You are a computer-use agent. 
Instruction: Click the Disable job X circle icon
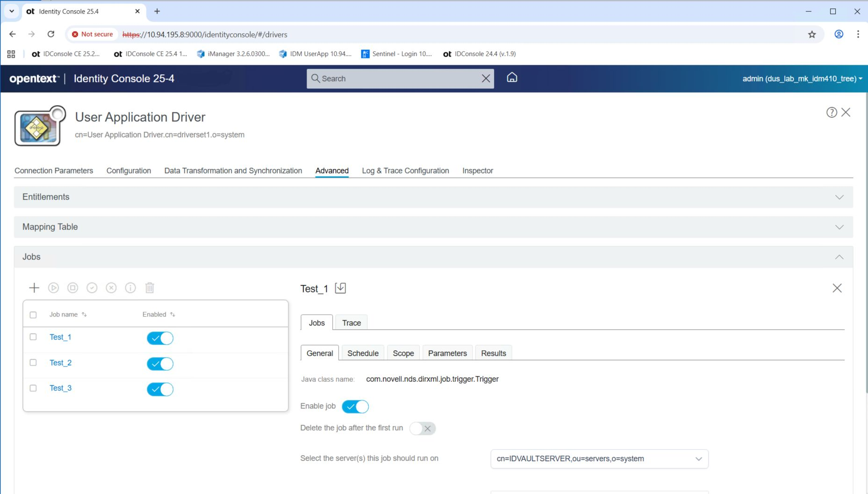(x=111, y=288)
